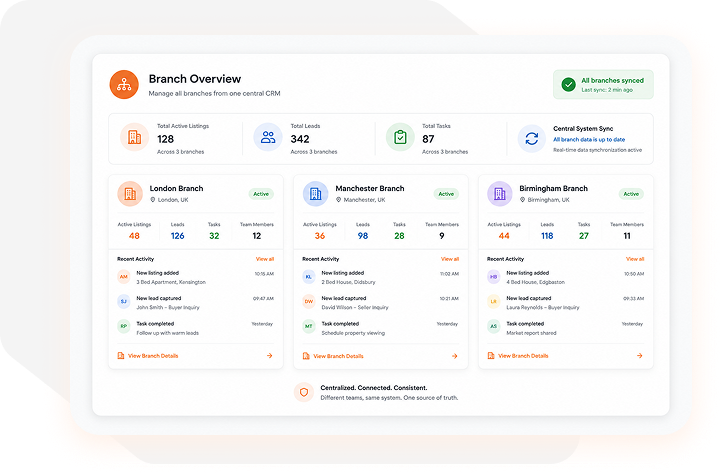Screen dimensions: 722x474
Task: Click the shield icon beside Centralized. Connected. Consistent.
Action: (x=304, y=392)
